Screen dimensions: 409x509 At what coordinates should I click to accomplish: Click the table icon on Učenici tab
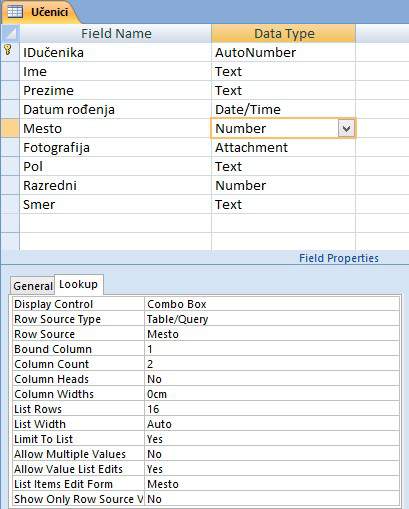coord(15,11)
